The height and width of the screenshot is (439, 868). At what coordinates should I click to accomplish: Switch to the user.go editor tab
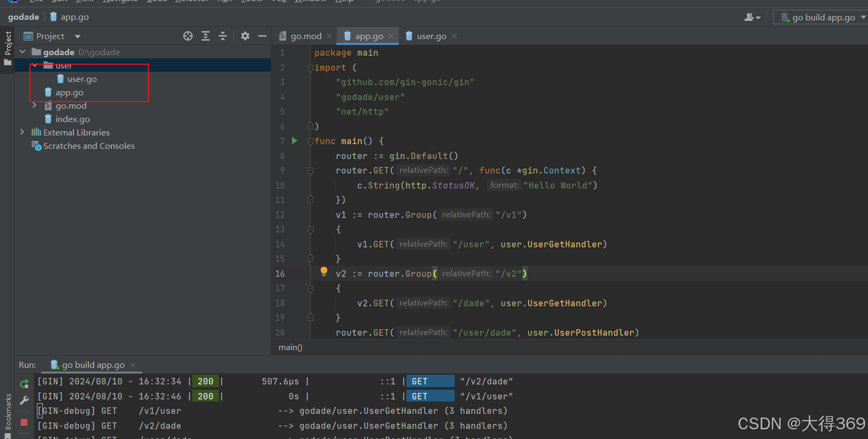coord(432,36)
